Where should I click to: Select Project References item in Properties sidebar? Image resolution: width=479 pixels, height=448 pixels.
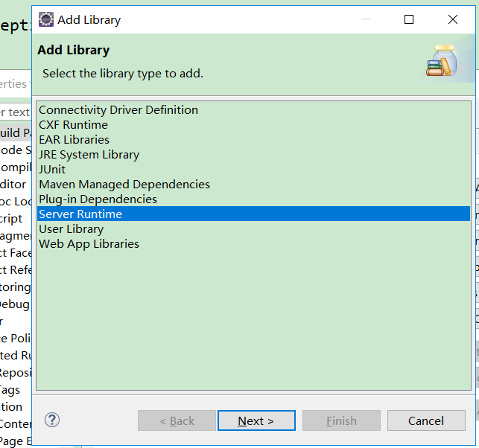(16, 270)
